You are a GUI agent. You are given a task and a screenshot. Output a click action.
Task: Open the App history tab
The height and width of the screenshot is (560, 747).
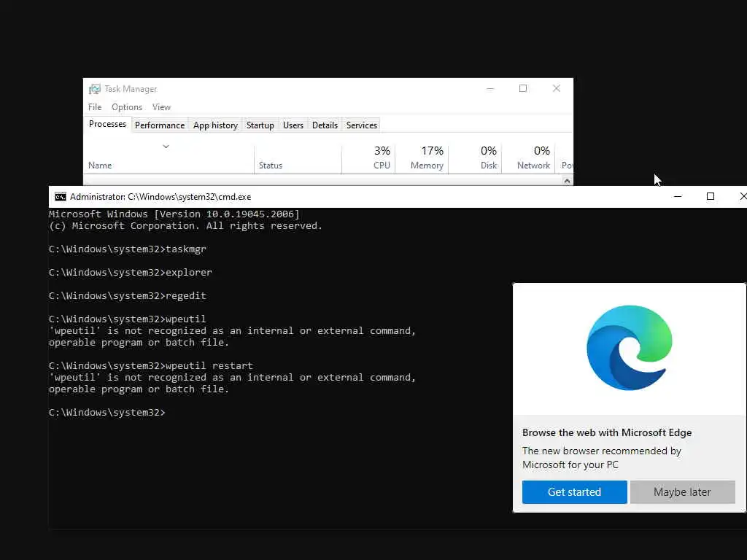point(215,125)
